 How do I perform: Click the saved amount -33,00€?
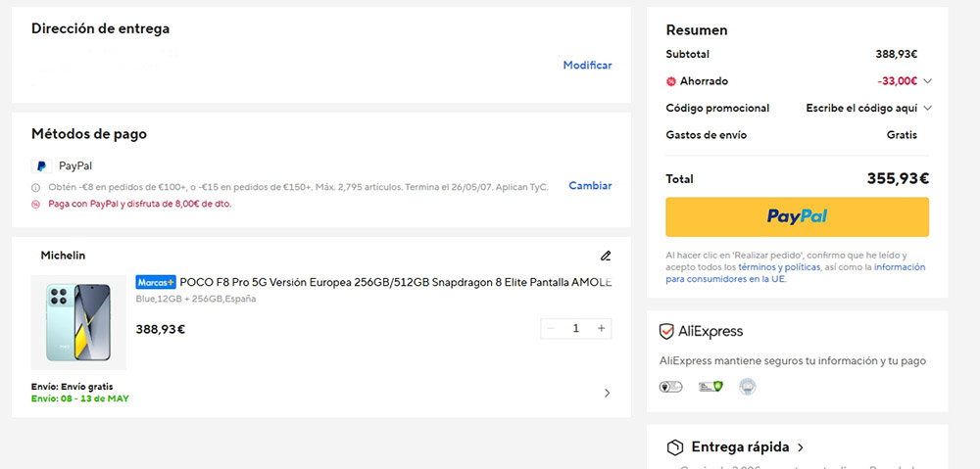(897, 81)
